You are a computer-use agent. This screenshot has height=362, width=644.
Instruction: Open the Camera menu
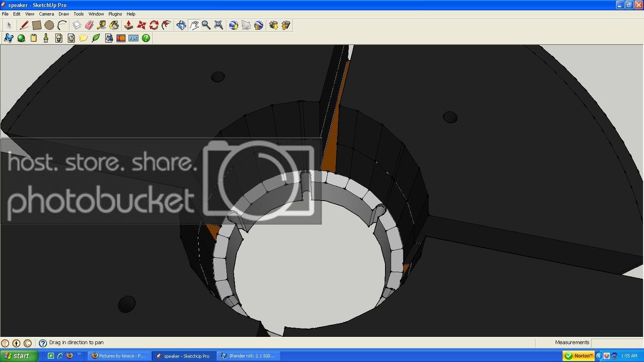[46, 14]
